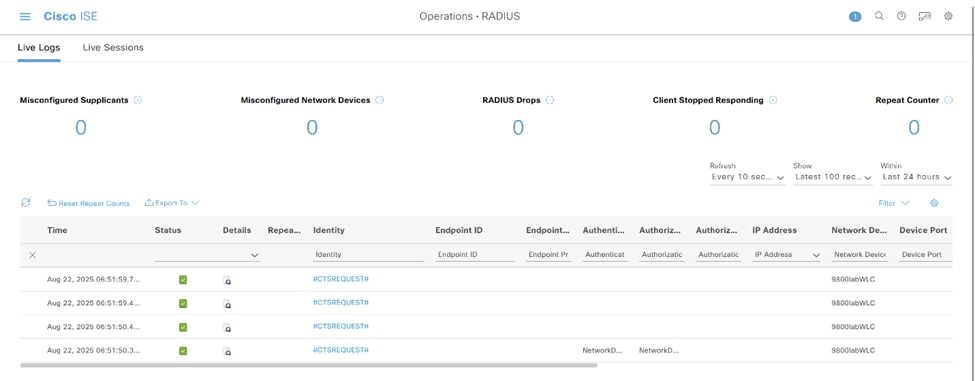
Task: Show info for Misconfigured Network Devices
Action: click(x=379, y=99)
